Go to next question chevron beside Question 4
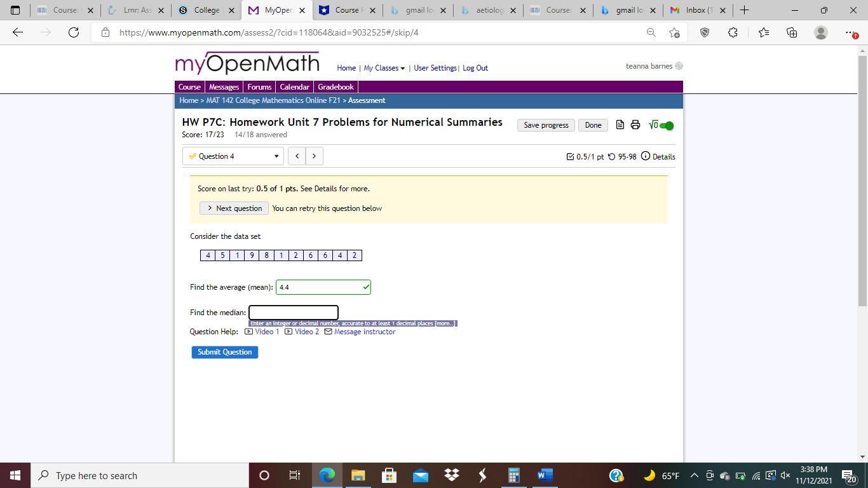Screen dimensions: 868x488 coord(314,156)
